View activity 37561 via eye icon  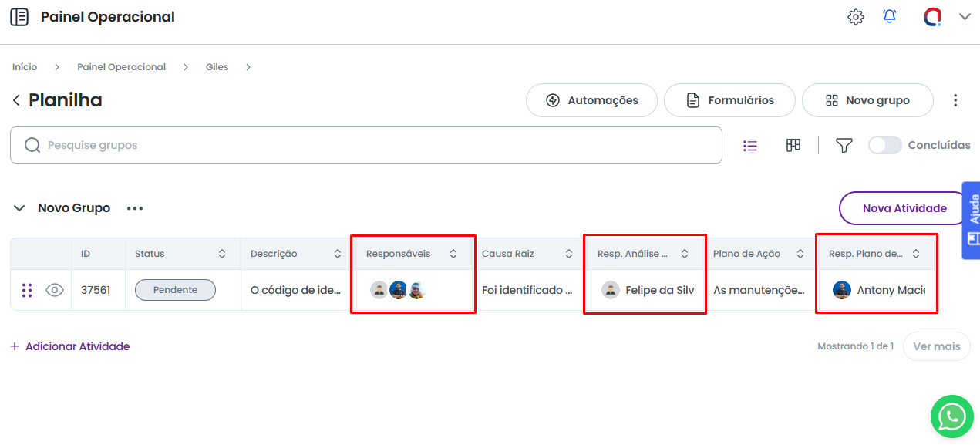(x=54, y=290)
